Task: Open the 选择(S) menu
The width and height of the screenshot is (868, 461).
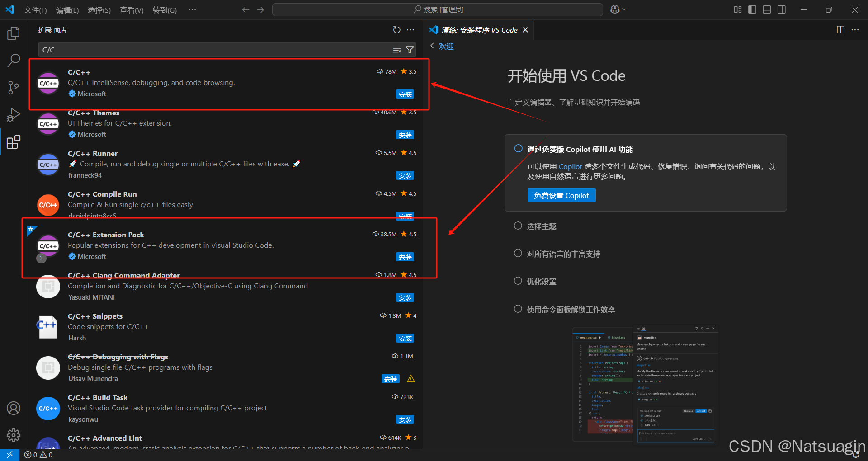Action: click(x=99, y=10)
